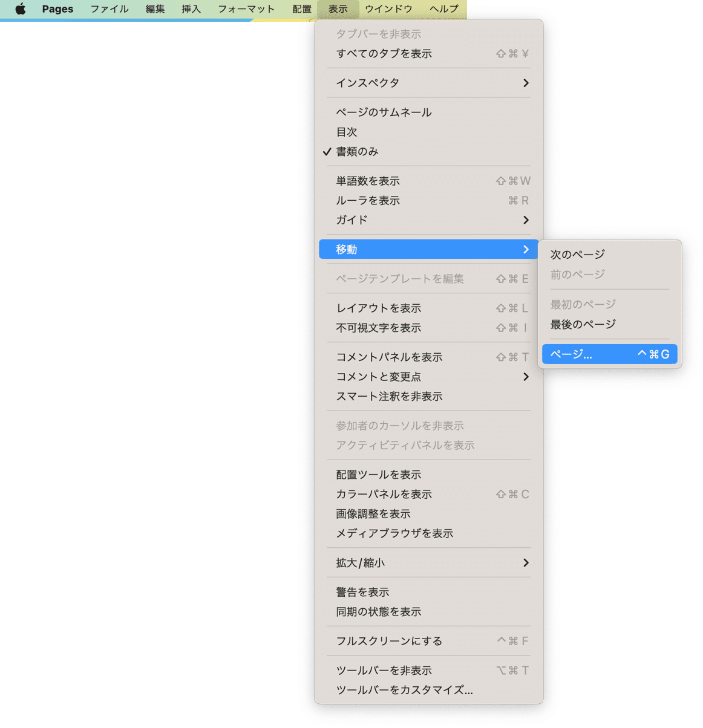Open the ウインドウ menu
This screenshot has height=728, width=703.
pos(388,9)
